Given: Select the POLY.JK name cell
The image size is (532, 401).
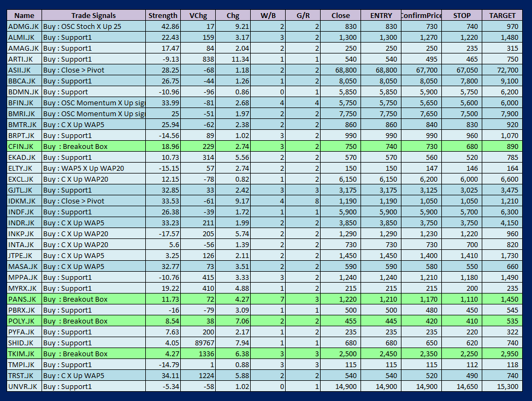Looking at the screenshot, I should pos(25,321).
